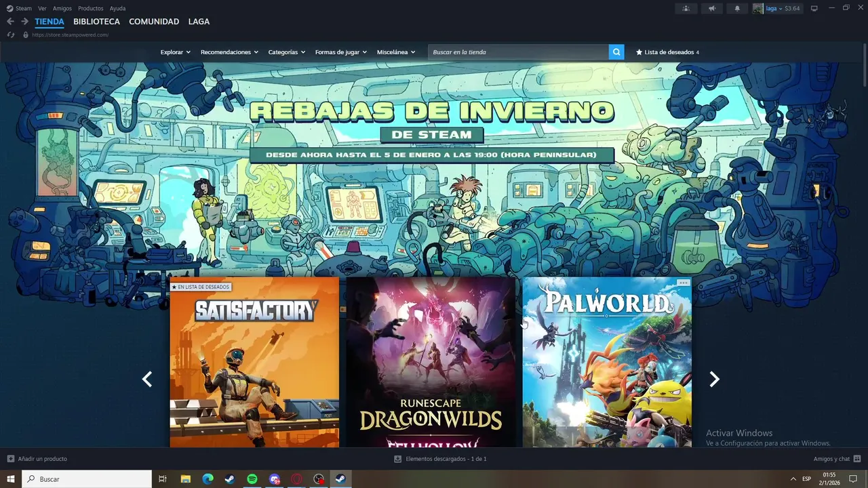
Task: Click Amigos y chat
Action: tap(831, 459)
